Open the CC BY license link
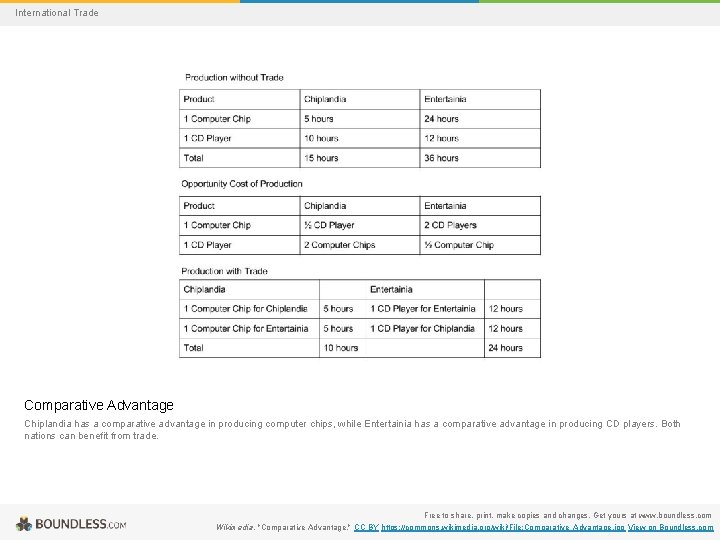This screenshot has height=540, width=720. (366, 527)
